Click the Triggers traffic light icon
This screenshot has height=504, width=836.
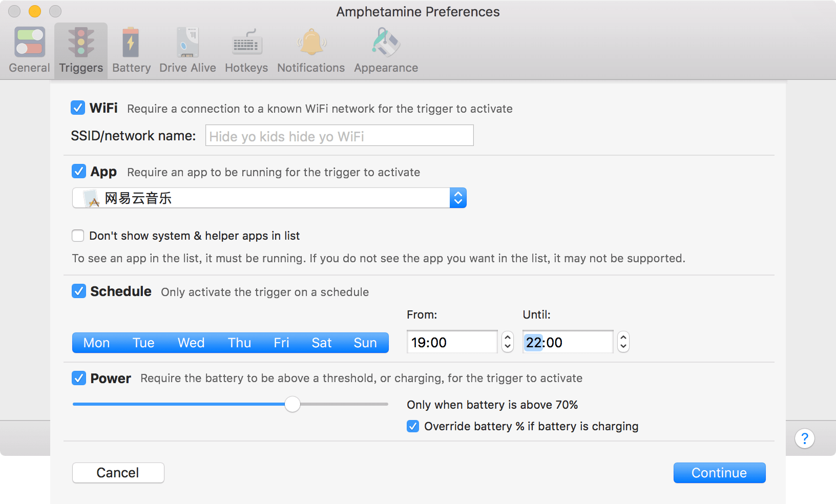[81, 42]
